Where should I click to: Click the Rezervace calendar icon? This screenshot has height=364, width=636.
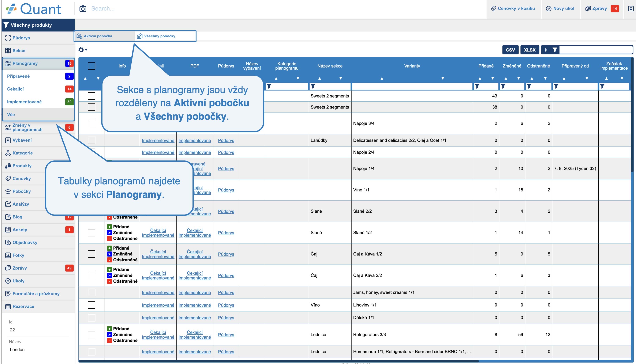pyautogui.click(x=8, y=306)
